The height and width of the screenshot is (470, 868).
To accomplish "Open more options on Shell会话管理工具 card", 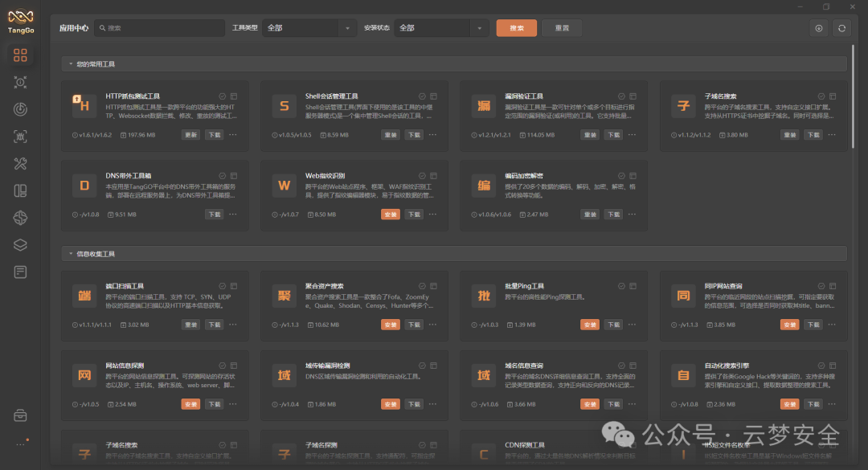I will (x=433, y=134).
